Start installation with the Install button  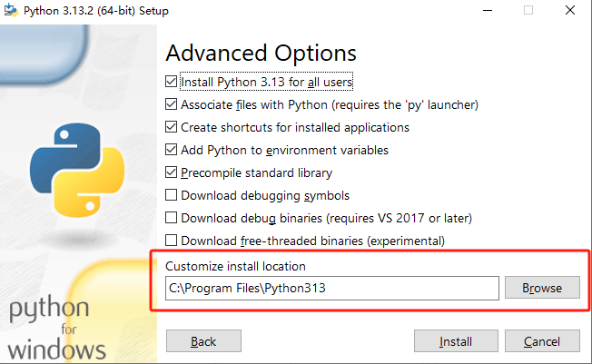tap(456, 341)
